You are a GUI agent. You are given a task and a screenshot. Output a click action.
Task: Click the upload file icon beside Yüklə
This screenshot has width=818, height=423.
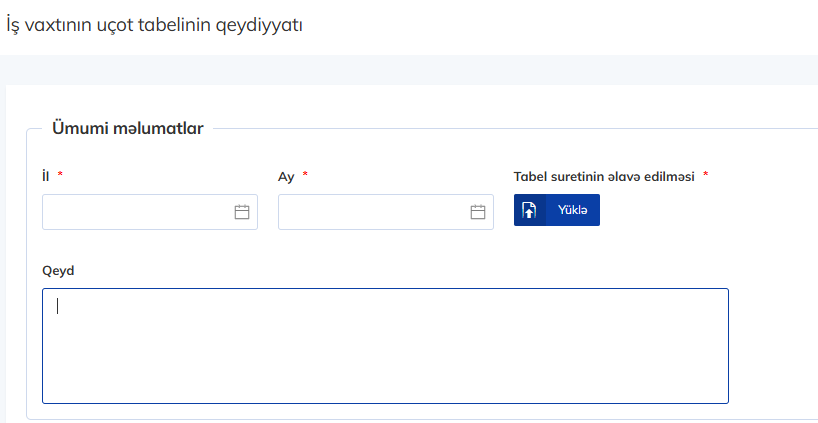point(530,210)
